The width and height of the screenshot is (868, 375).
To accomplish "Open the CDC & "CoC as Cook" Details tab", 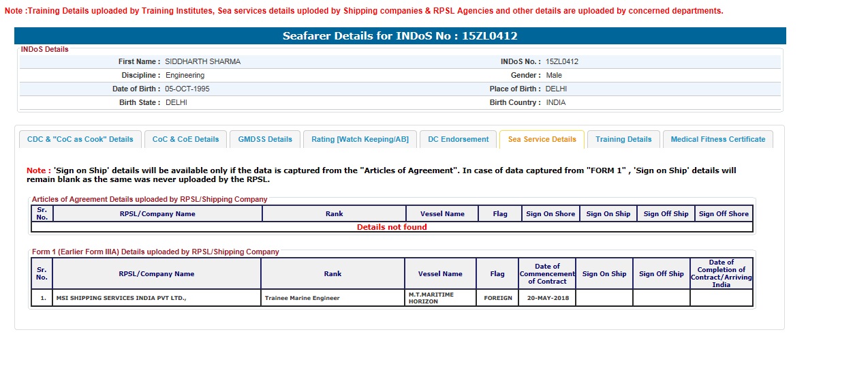I will pyautogui.click(x=80, y=139).
